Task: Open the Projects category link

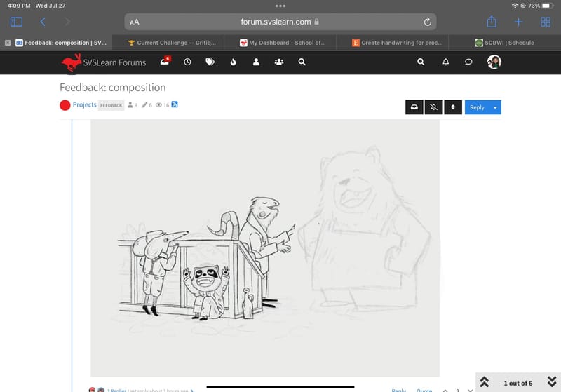Action: pyautogui.click(x=85, y=105)
